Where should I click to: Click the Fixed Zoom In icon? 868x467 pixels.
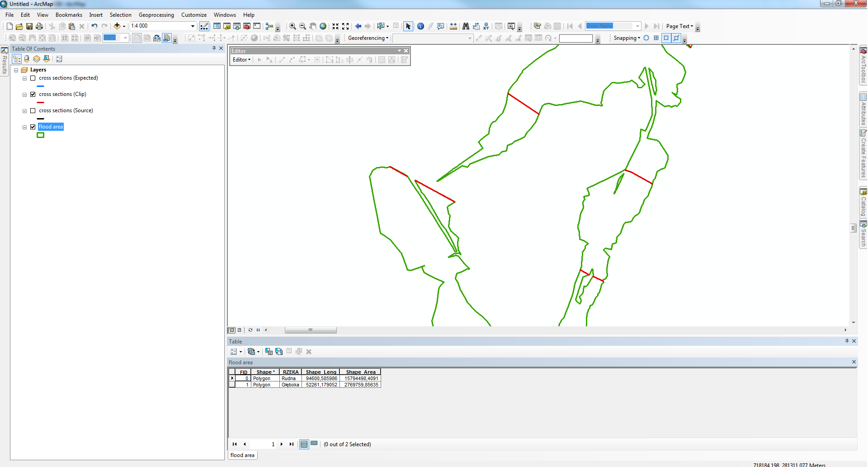tap(335, 26)
